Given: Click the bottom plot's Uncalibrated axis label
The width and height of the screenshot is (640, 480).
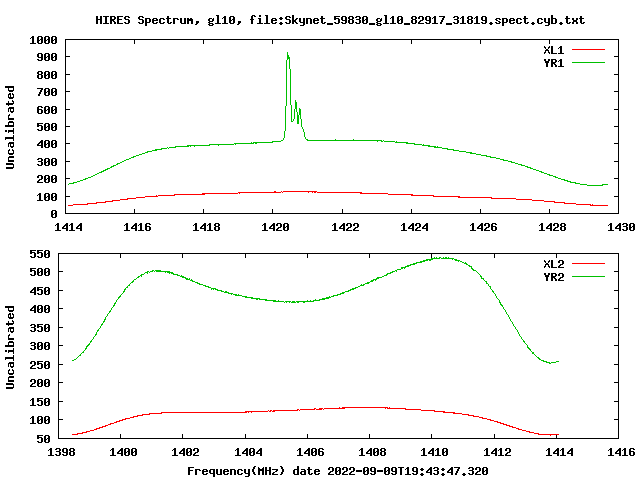Looking at the screenshot, I should pyautogui.click(x=10, y=347).
